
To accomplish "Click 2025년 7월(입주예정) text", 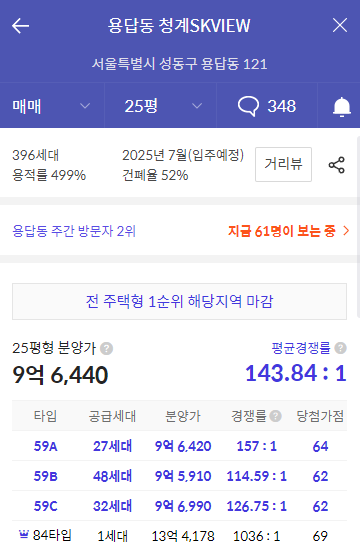I will pos(183,155).
